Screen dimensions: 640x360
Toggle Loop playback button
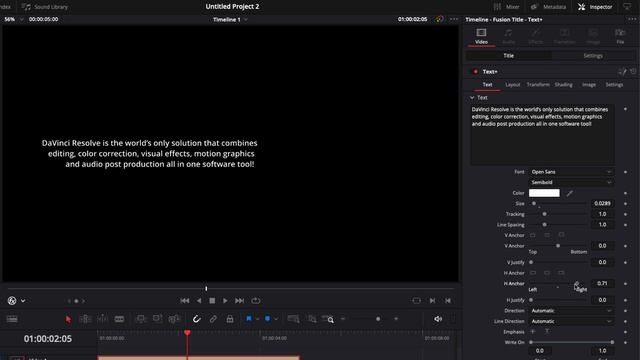coord(256,301)
